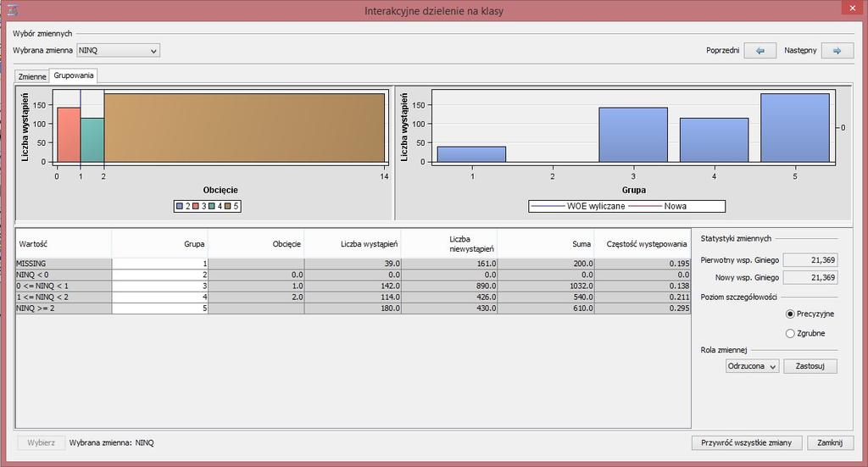The image size is (868, 467).
Task: Go to next variable with right arrow
Action: [837, 50]
